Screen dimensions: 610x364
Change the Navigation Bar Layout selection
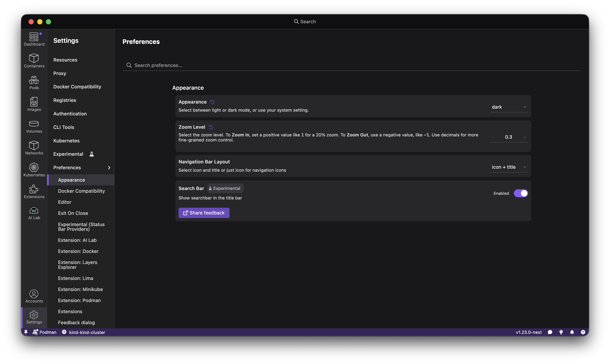point(509,167)
